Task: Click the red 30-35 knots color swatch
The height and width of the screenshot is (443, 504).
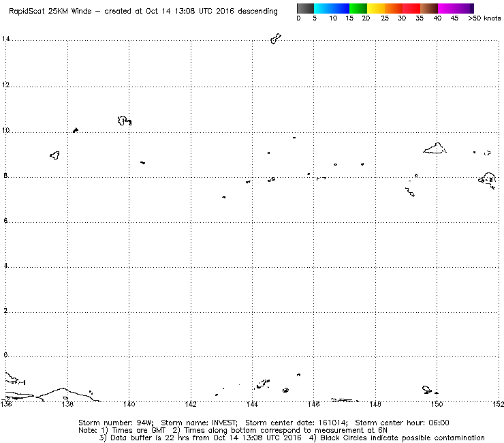Action: tap(411, 8)
